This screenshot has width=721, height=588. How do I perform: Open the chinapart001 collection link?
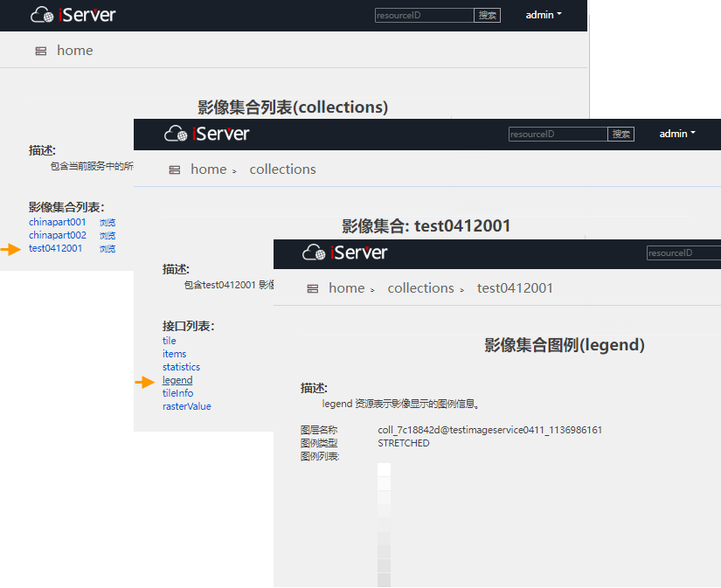[x=58, y=222]
